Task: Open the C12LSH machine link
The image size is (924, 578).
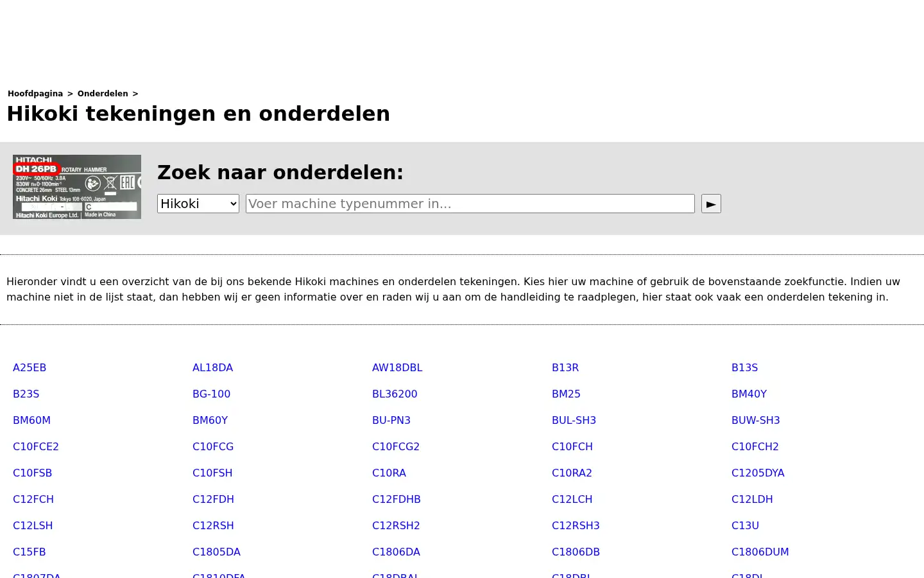Action: click(33, 526)
